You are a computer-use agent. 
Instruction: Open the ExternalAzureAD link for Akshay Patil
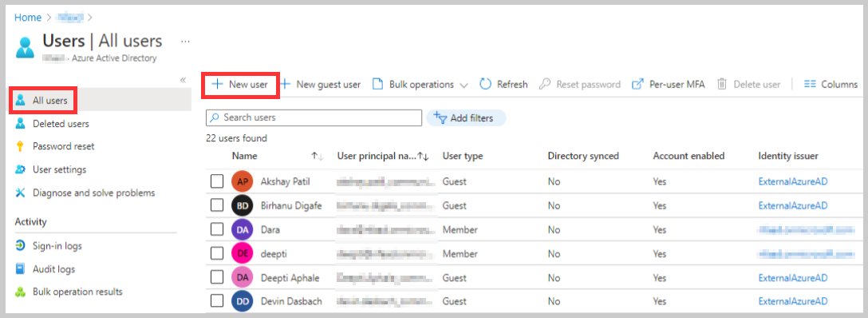(793, 181)
